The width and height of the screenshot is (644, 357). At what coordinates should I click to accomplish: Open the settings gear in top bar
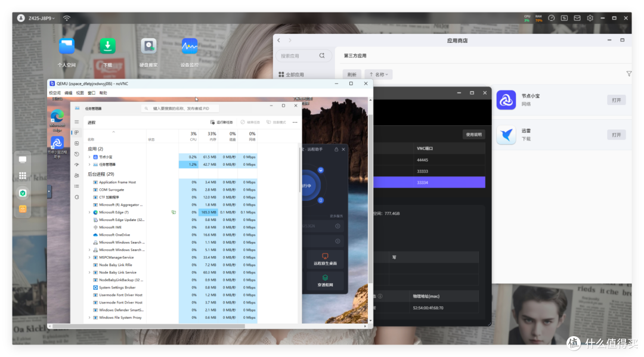[590, 18]
